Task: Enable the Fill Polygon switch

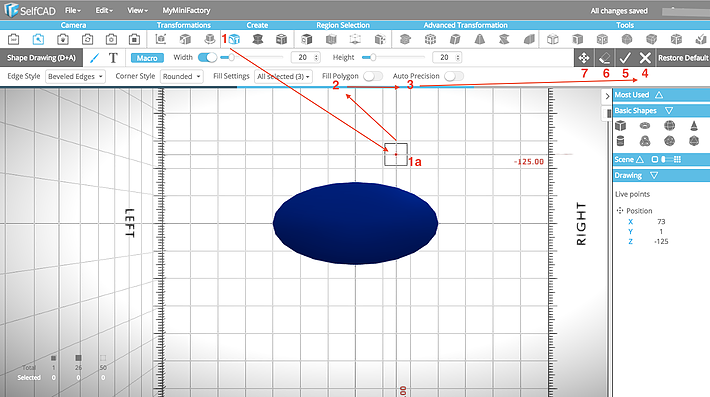Action: tap(373, 76)
